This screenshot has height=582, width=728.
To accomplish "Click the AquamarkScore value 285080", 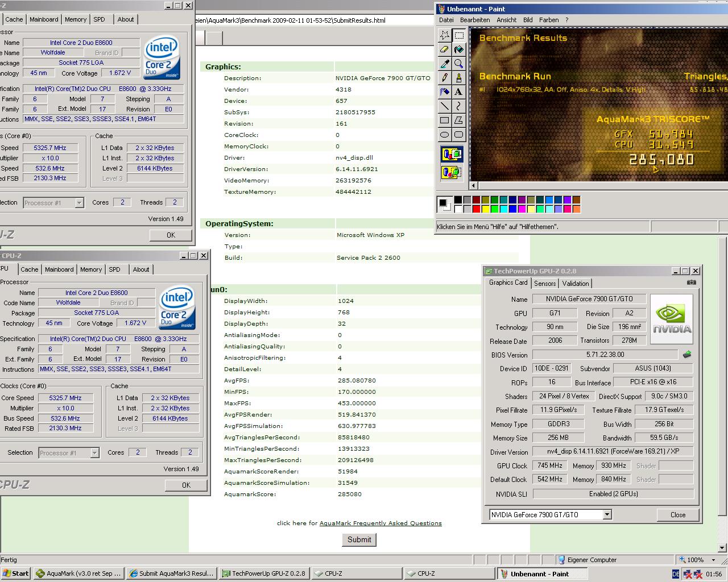I will pos(349,494).
